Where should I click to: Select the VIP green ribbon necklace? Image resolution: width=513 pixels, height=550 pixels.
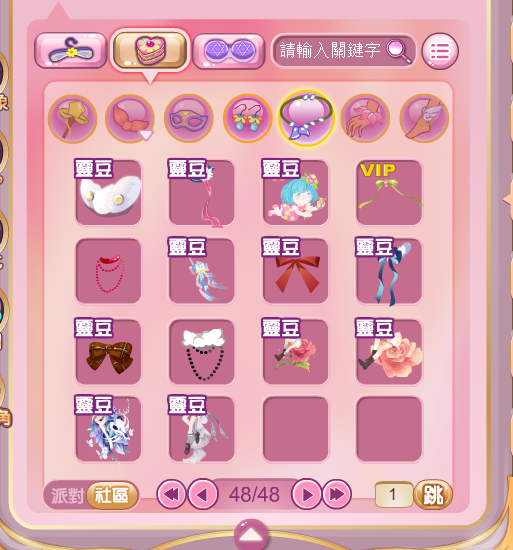(389, 192)
